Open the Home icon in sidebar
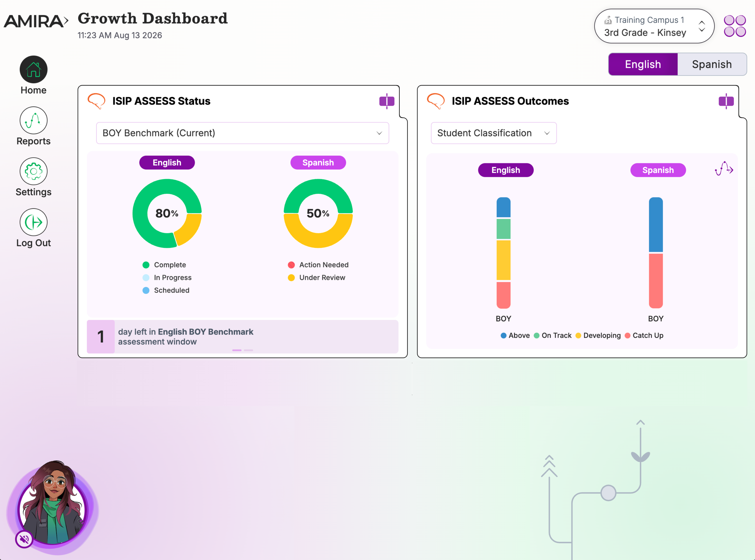 click(x=33, y=69)
